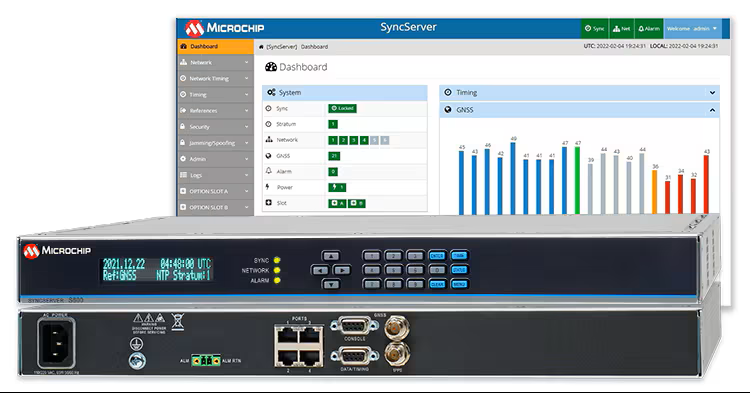Click the green Alarm status button in the header

649,29
